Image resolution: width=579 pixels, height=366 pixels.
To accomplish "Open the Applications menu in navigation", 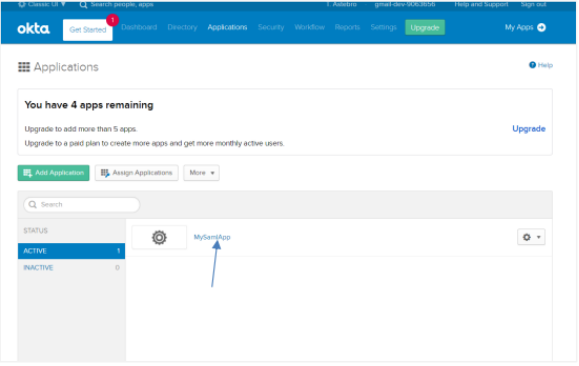I will tap(227, 27).
